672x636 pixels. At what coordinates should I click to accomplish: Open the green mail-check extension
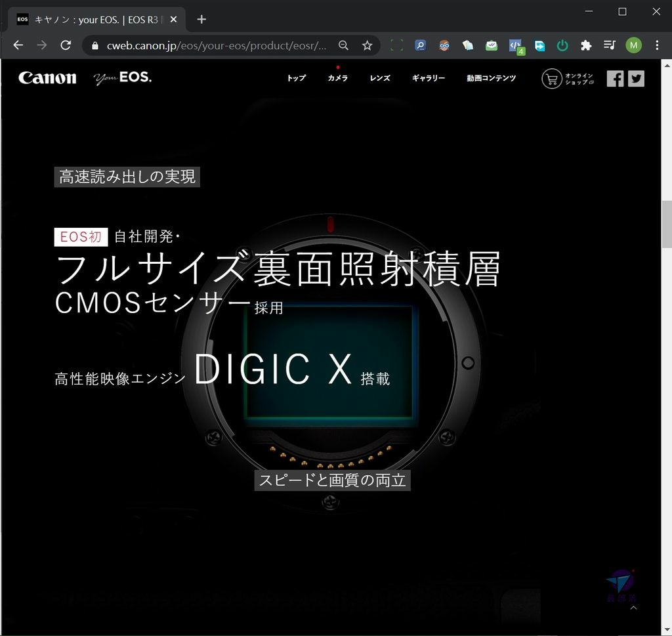pos(492,45)
